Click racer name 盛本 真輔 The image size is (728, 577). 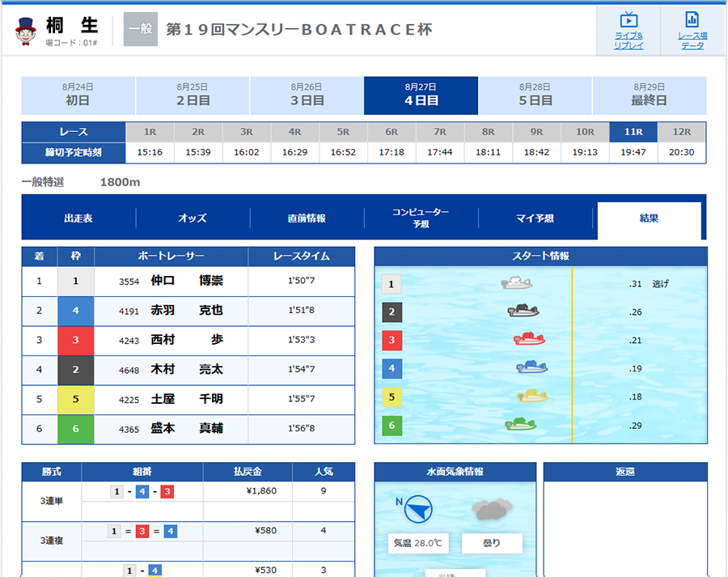coord(187,428)
